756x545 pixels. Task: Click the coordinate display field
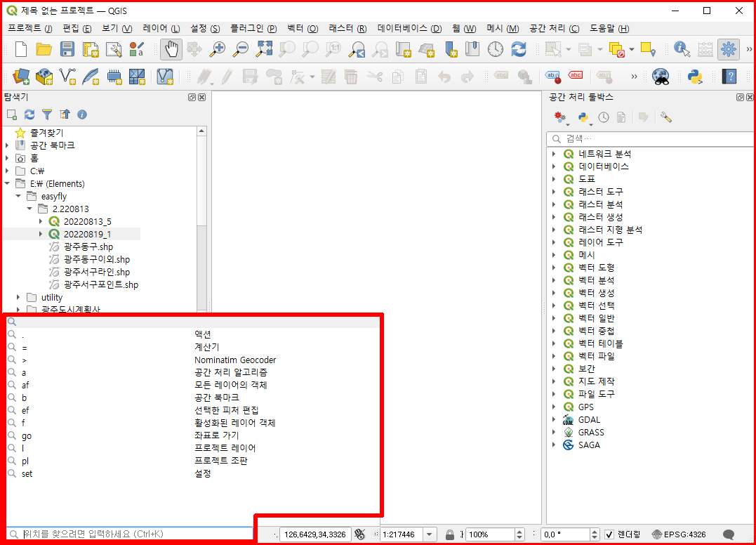click(315, 534)
